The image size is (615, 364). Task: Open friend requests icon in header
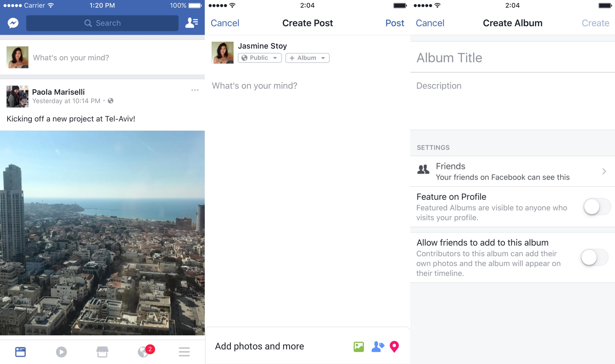coord(191,23)
